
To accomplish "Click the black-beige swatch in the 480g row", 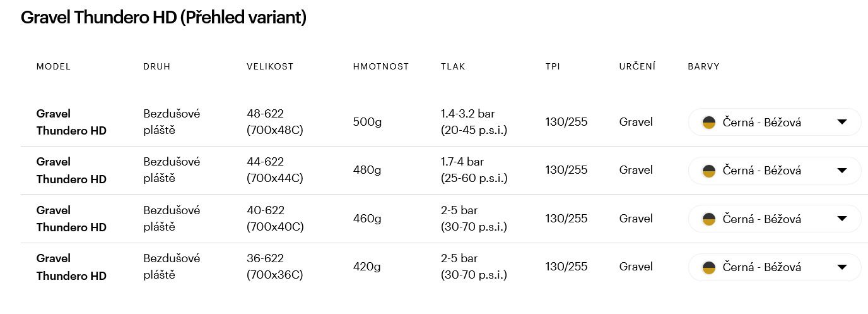I will (x=708, y=170).
